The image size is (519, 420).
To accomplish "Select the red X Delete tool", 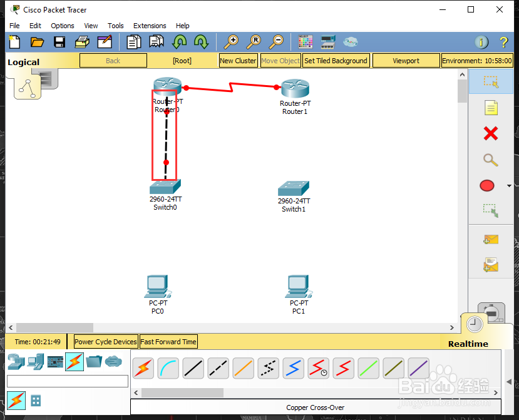I will click(x=491, y=133).
